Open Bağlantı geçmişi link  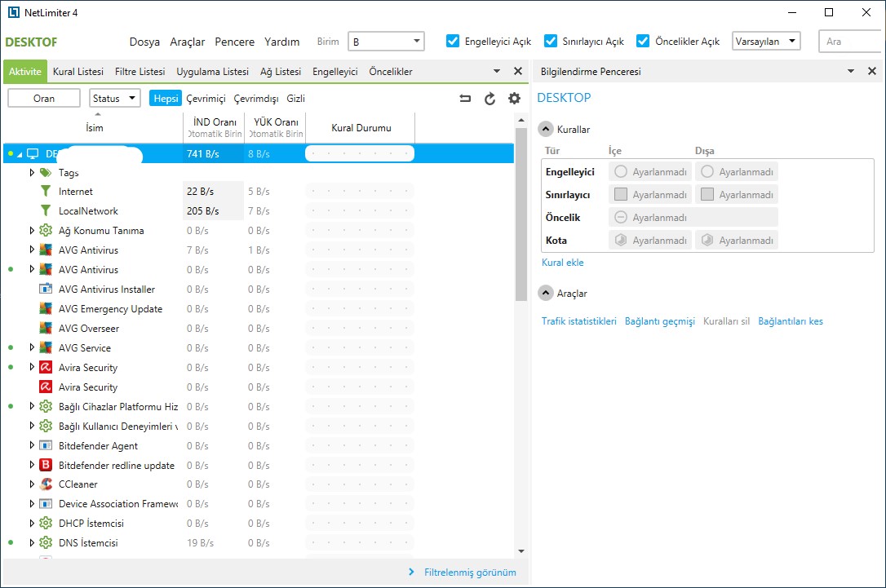(659, 321)
